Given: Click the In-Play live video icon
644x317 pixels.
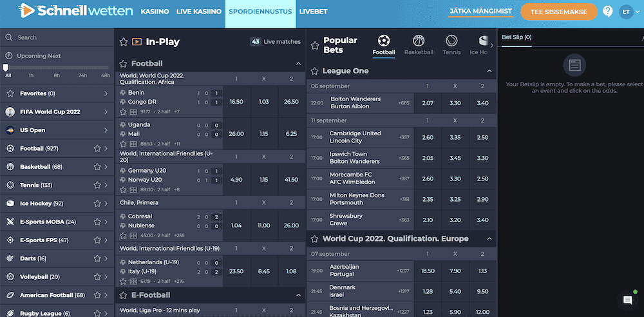Looking at the screenshot, I should pos(137,41).
